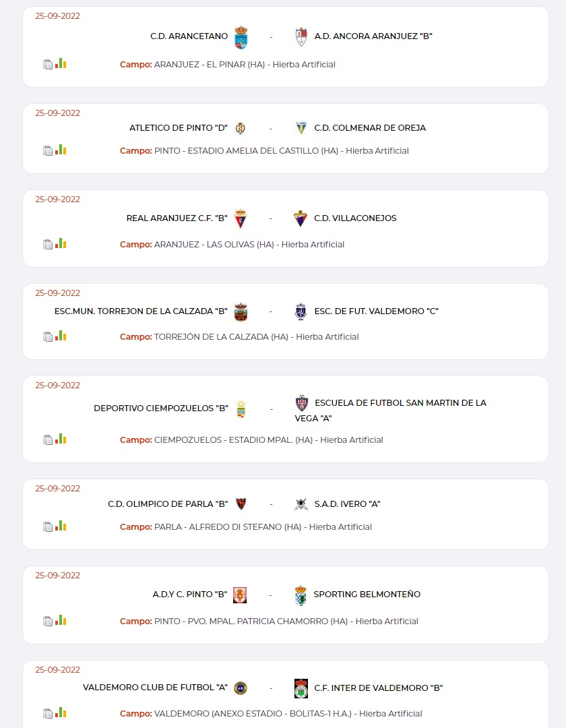Open statistics bar chart for Atletico de Pinto match
The height and width of the screenshot is (728, 566).
61,150
